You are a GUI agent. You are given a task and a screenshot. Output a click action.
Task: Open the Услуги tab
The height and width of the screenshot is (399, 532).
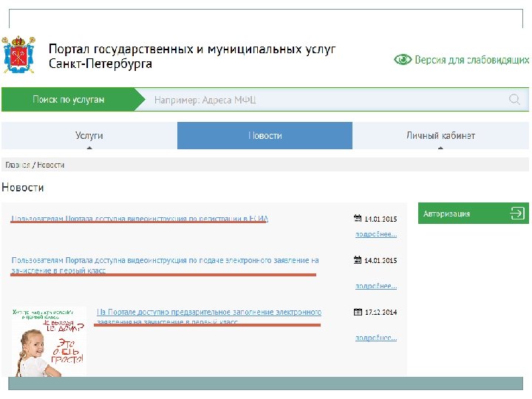(89, 135)
